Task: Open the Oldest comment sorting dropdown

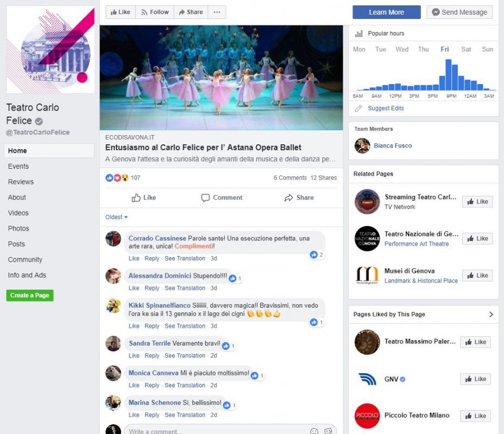Action: 116,217
